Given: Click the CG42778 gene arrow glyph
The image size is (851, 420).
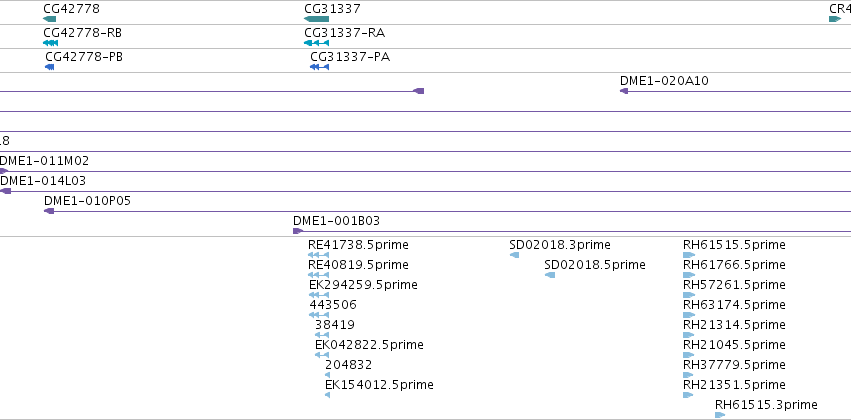Looking at the screenshot, I should 49,19.
